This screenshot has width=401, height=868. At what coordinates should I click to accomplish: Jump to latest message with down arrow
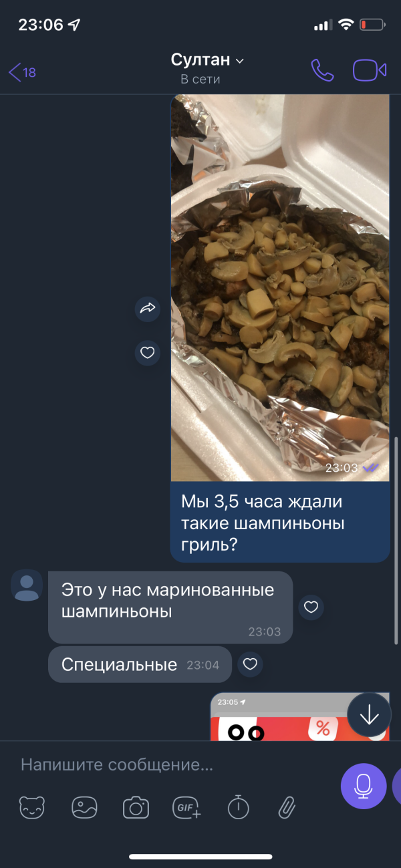pos(369,715)
